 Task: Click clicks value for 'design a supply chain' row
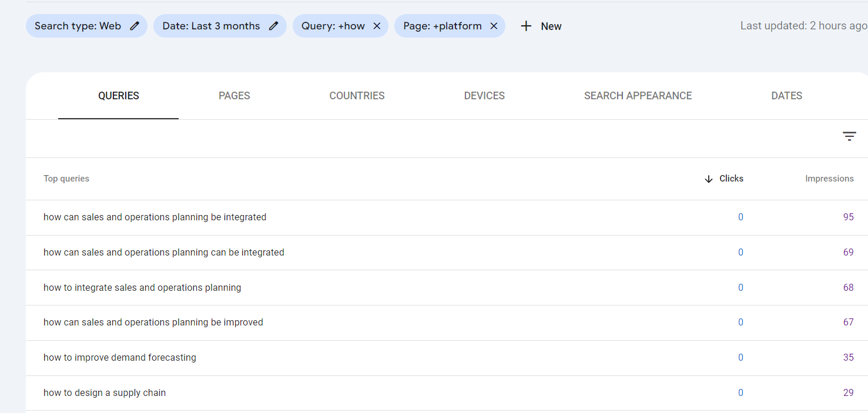[740, 393]
